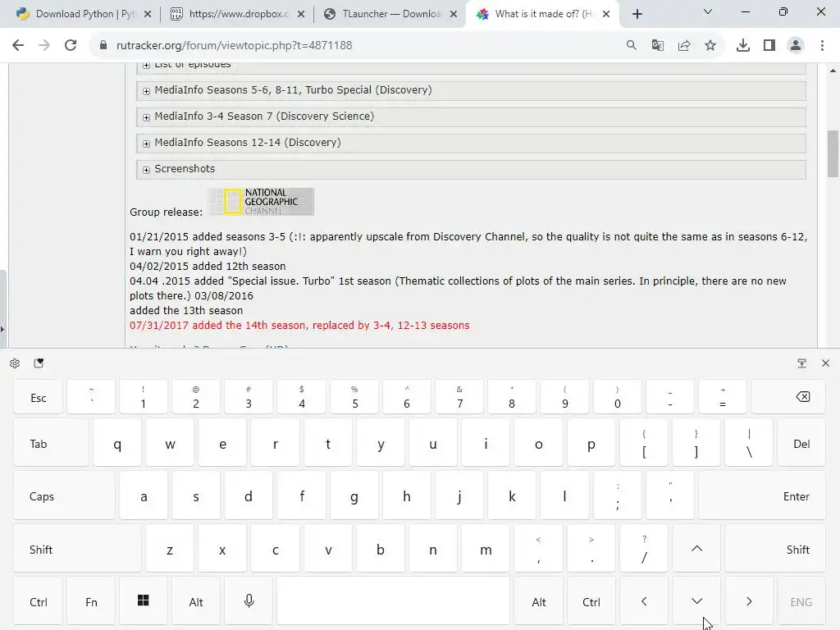Close the What is it made of tab
This screenshot has height=630, width=840.
(606, 14)
